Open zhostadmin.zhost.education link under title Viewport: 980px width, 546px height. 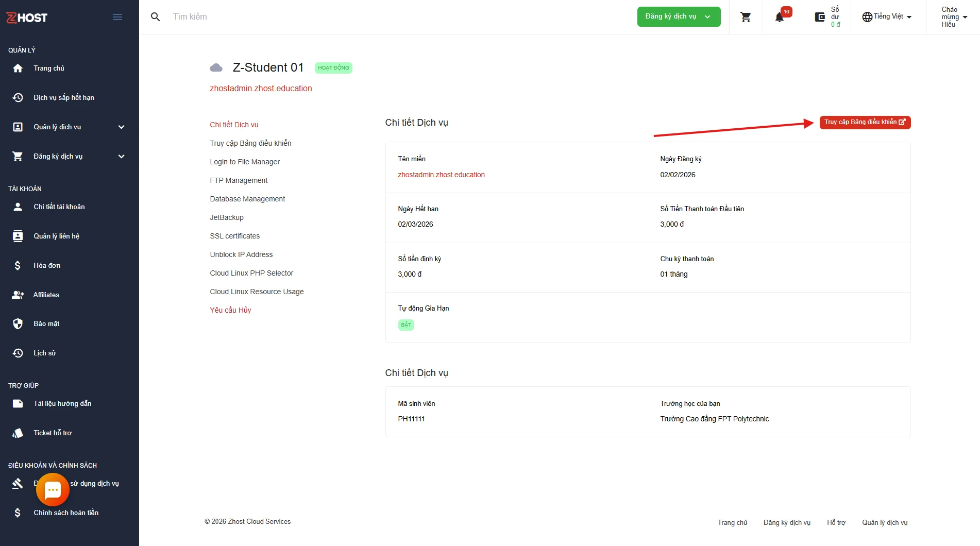pos(261,89)
